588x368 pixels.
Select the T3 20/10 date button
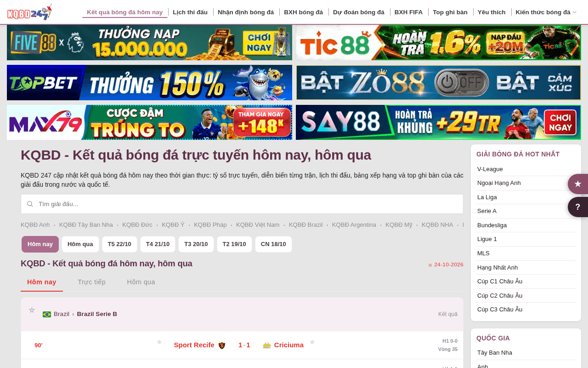click(196, 244)
